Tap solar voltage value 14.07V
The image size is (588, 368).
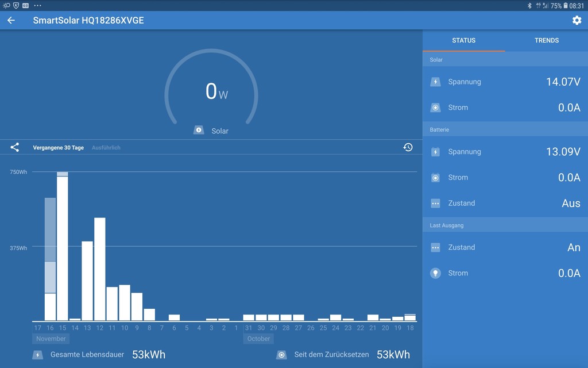pyautogui.click(x=563, y=82)
